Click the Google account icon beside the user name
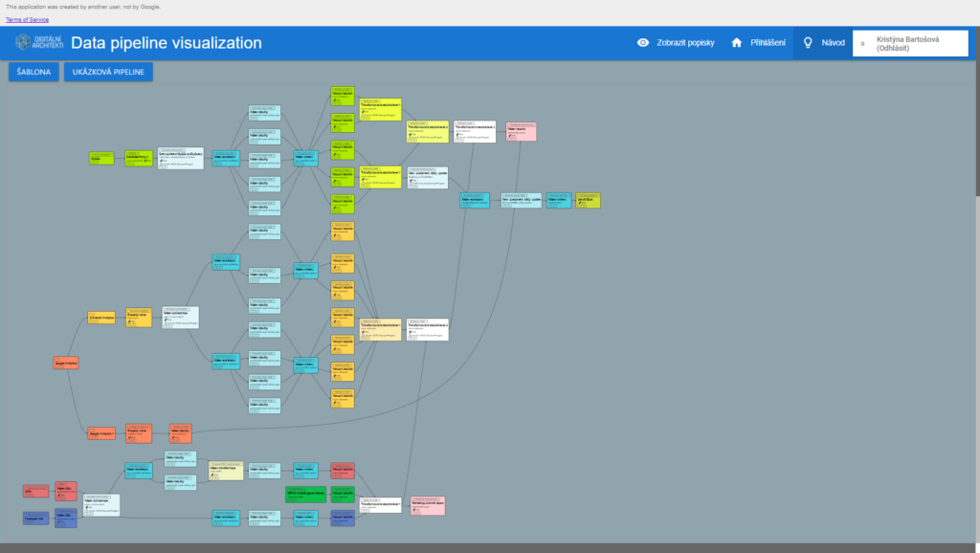This screenshot has width=980, height=553. pyautogui.click(x=863, y=44)
